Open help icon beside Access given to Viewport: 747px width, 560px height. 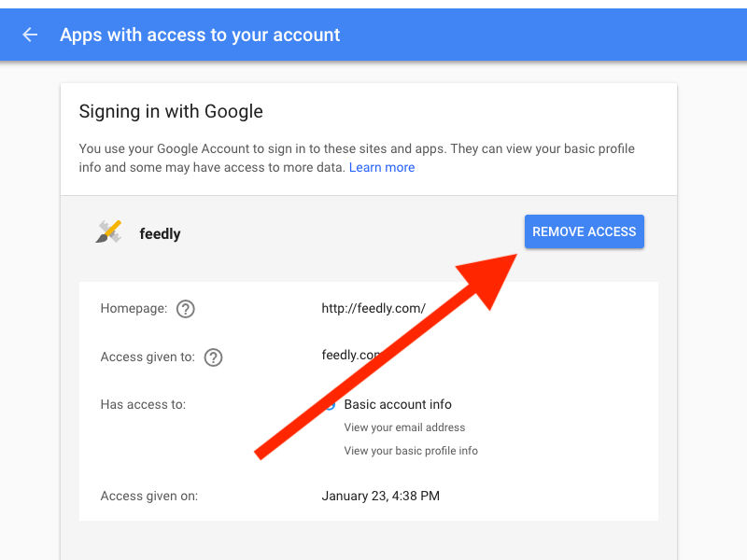click(x=213, y=357)
